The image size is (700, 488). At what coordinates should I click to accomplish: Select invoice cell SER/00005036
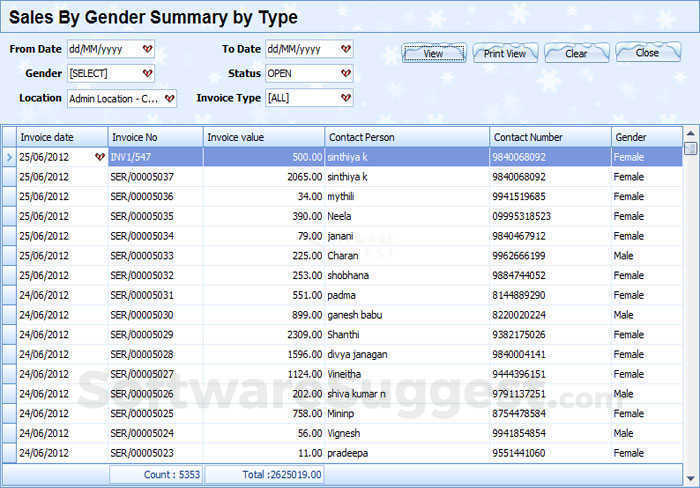coord(156,196)
